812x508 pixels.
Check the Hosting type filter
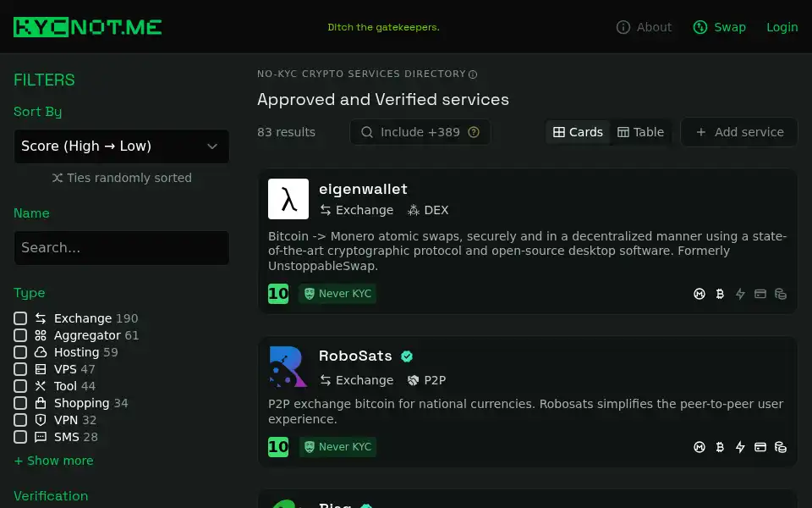(20, 352)
